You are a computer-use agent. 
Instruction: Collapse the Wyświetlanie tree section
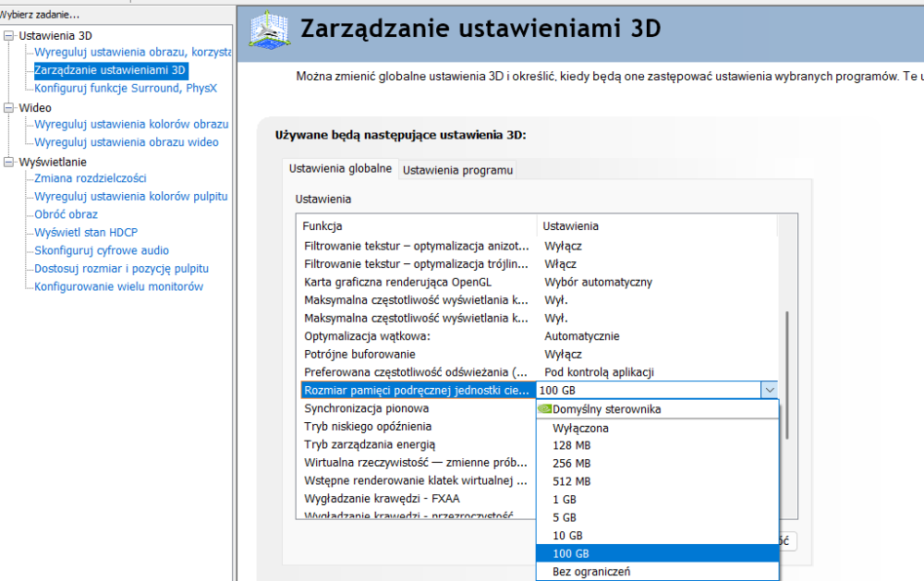click(x=9, y=162)
